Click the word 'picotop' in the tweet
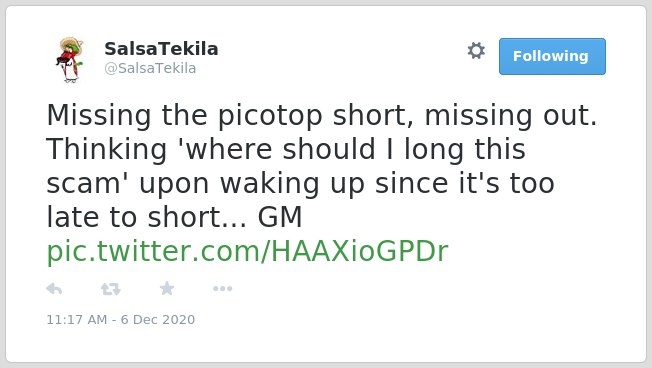Screen dimensions: 652x368 (x=270, y=116)
